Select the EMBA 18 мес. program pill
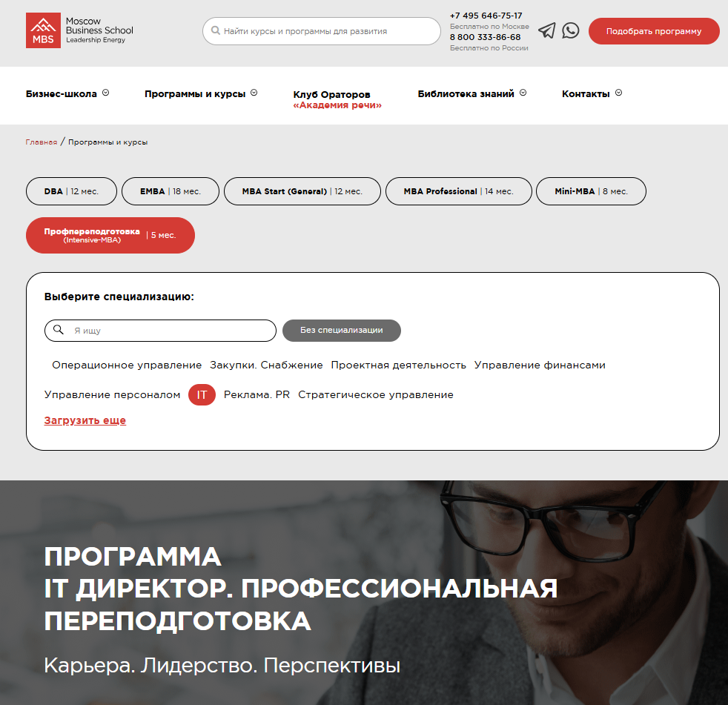The width and height of the screenshot is (728, 705). coord(171,191)
